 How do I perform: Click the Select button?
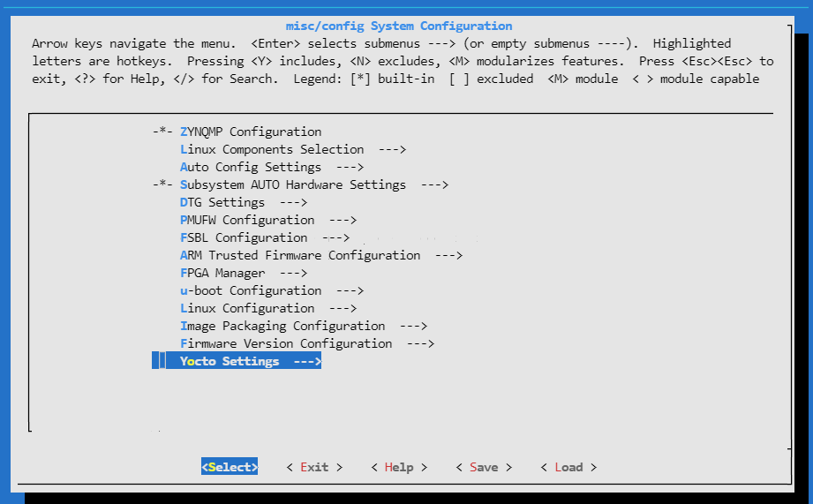[x=230, y=467]
